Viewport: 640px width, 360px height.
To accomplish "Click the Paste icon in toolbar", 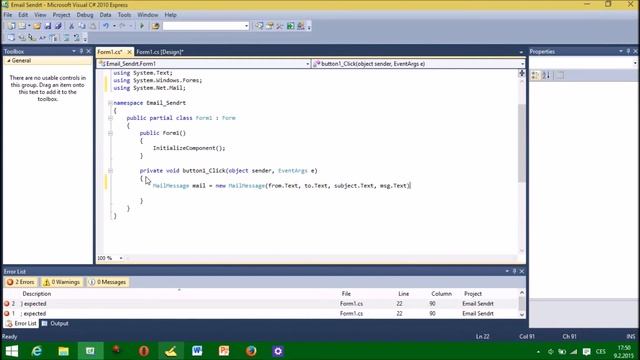I will tap(93, 26).
